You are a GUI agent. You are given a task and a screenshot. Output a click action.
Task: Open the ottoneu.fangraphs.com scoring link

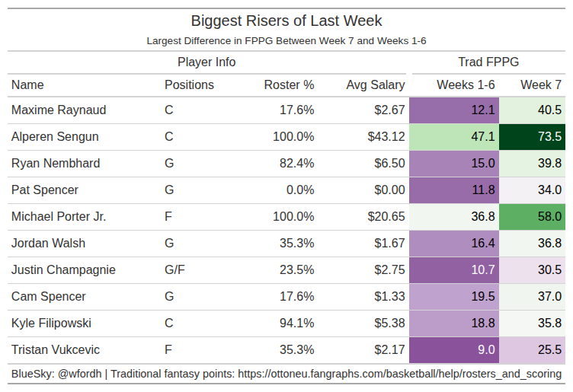tap(400, 374)
